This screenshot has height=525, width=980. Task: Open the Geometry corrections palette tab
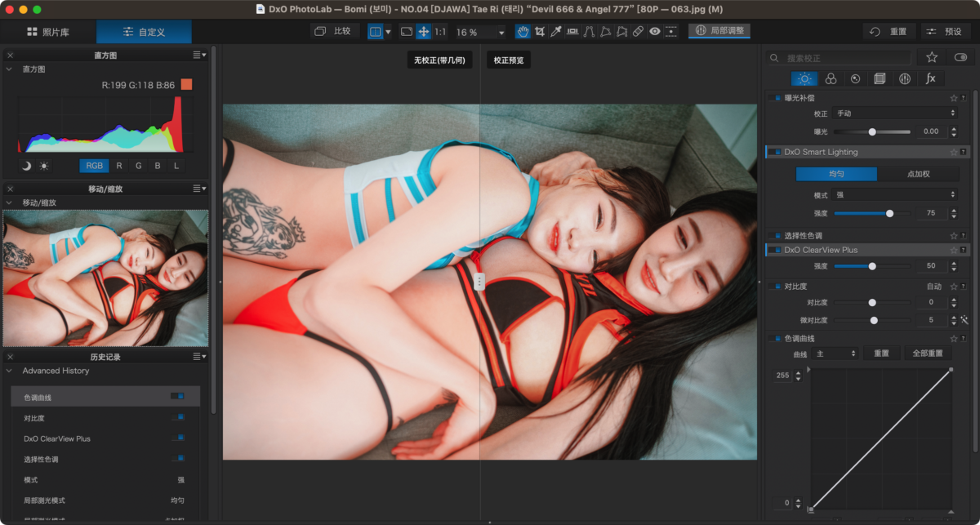click(x=880, y=78)
